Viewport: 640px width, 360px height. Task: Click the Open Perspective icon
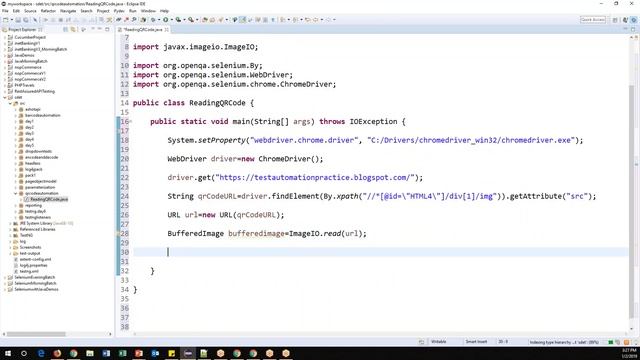[x=615, y=20]
